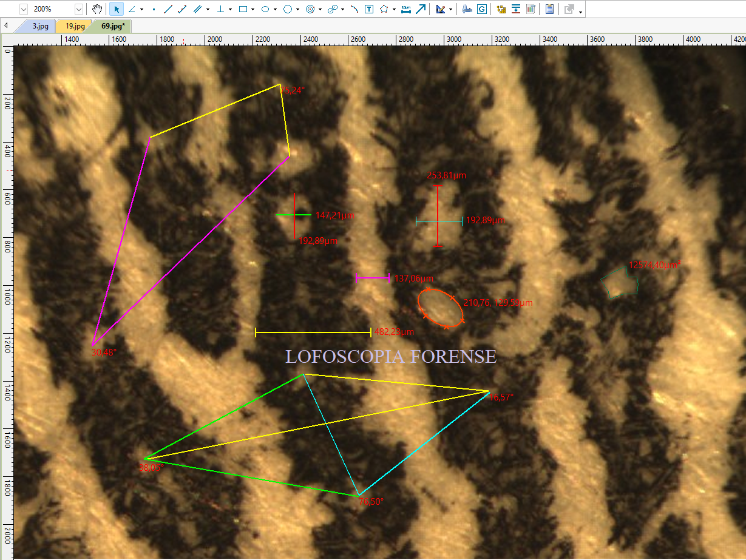Click the yellow stacked-squares toolbar icon
The width and height of the screenshot is (746, 560).
501,9
